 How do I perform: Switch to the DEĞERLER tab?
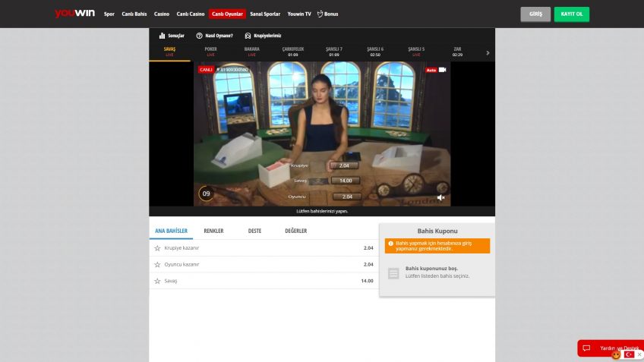(x=295, y=231)
